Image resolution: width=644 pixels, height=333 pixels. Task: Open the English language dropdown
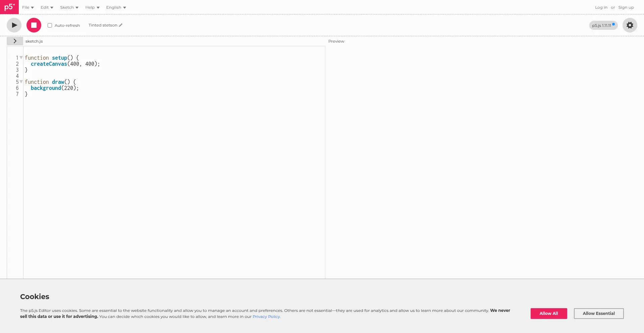pos(116,7)
